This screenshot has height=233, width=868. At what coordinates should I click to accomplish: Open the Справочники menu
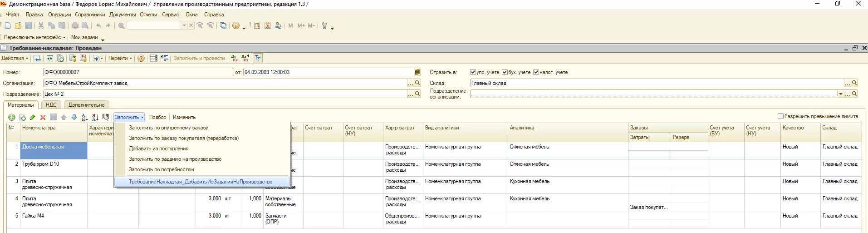coord(90,15)
